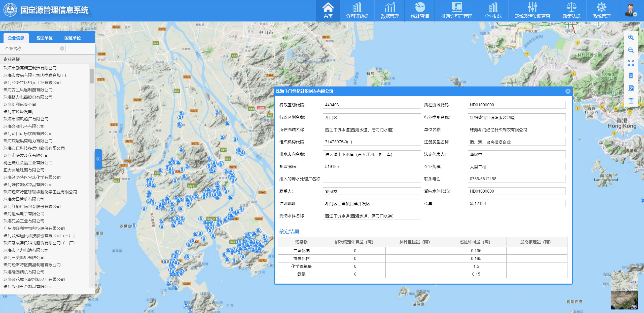Click the map zoom-out magnifier icon

click(x=631, y=50)
